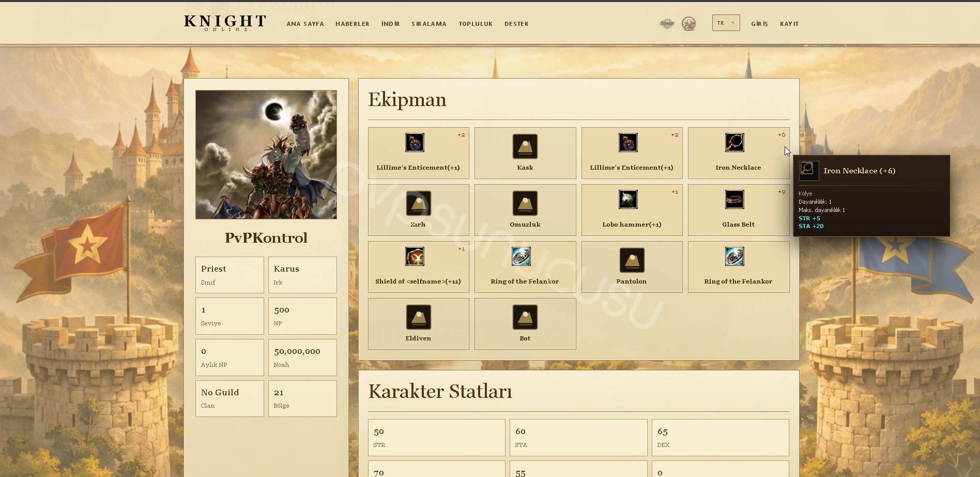Open the TR language dropdown
The height and width of the screenshot is (477, 980).
726,23
